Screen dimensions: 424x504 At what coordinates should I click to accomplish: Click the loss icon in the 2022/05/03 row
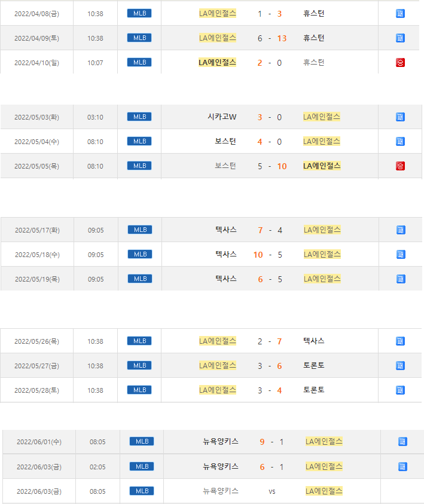(x=401, y=117)
